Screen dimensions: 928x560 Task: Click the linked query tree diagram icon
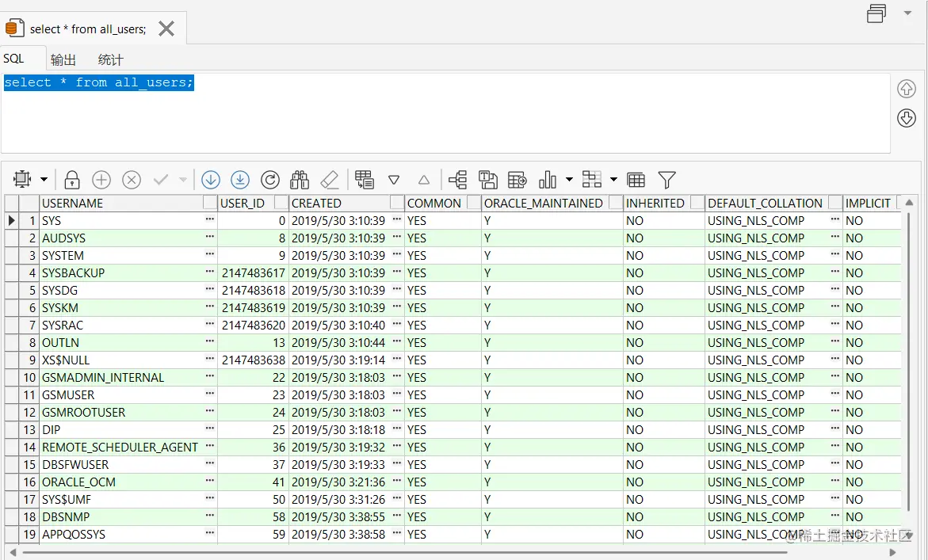[x=457, y=179]
